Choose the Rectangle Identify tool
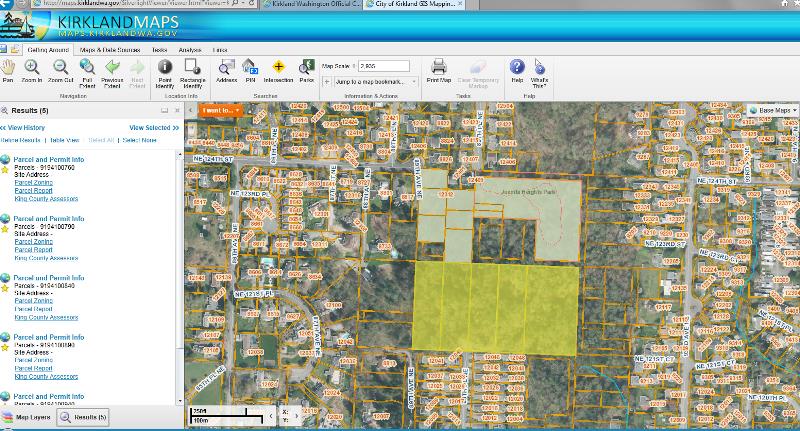 click(x=193, y=67)
